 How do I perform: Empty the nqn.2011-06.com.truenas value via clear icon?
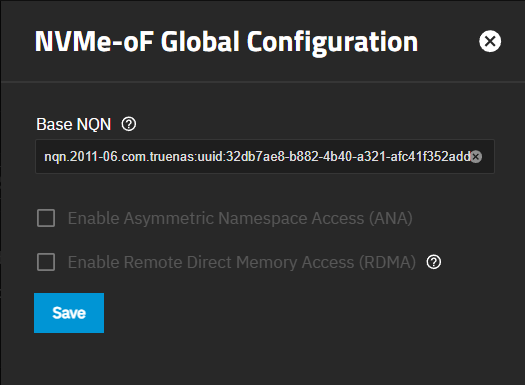476,156
